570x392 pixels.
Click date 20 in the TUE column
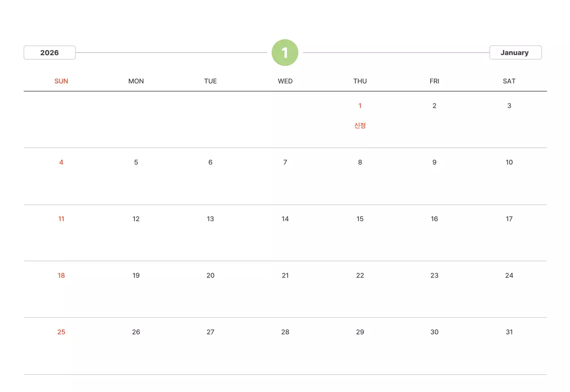(x=211, y=276)
